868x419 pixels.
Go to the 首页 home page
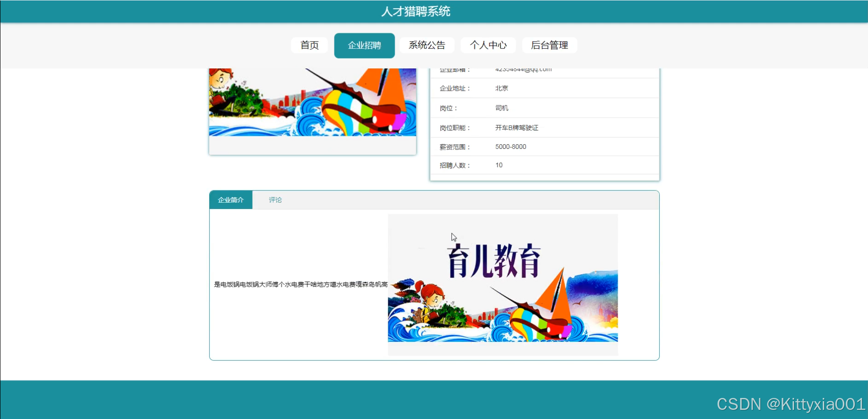point(309,45)
